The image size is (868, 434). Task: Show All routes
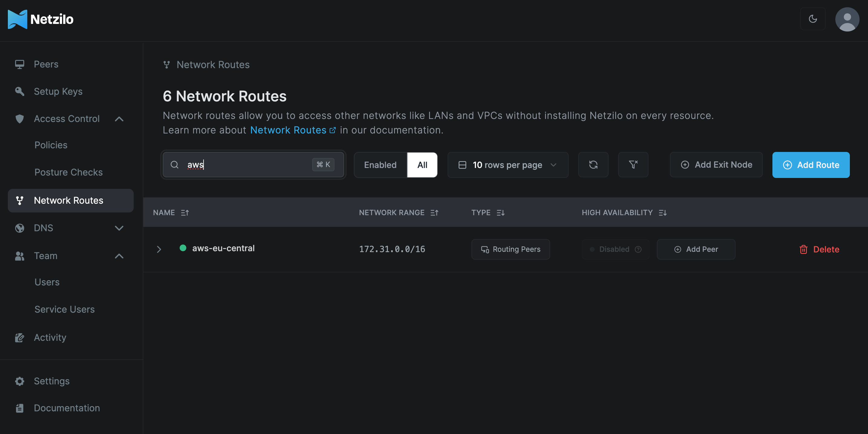click(422, 165)
